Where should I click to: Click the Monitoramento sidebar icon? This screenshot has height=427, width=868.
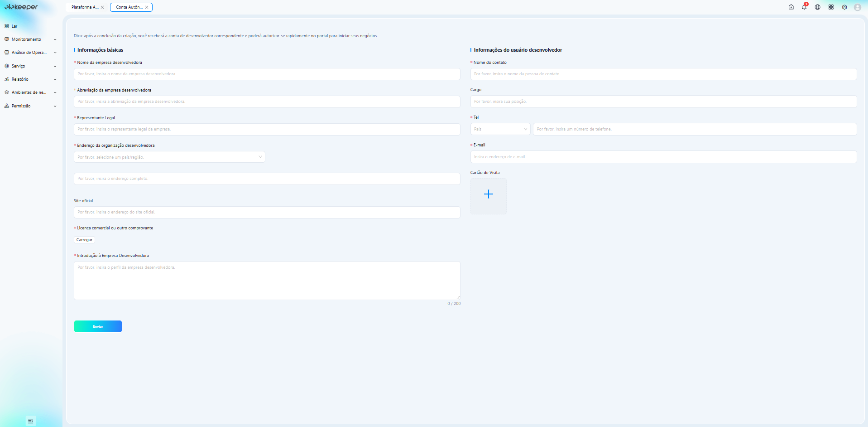[x=6, y=39]
